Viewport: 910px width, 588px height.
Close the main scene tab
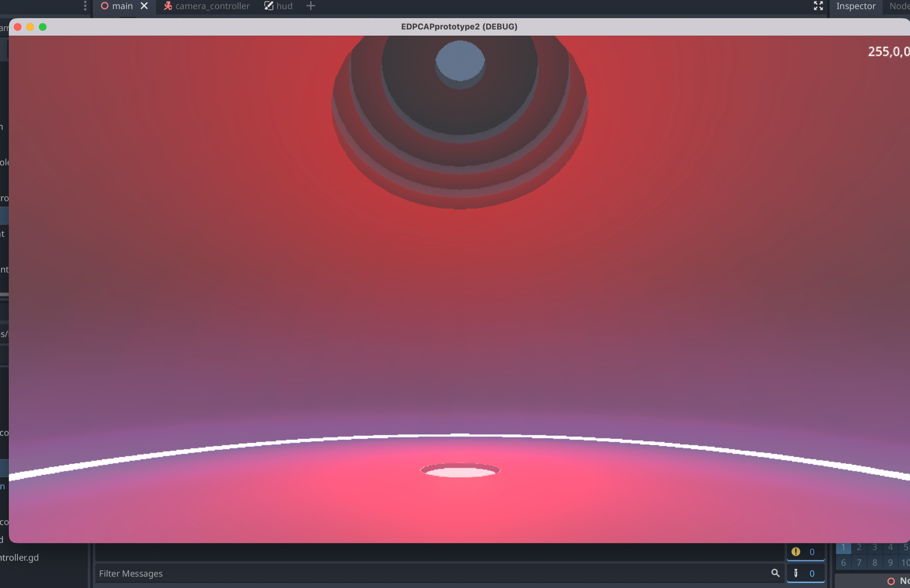tap(144, 6)
